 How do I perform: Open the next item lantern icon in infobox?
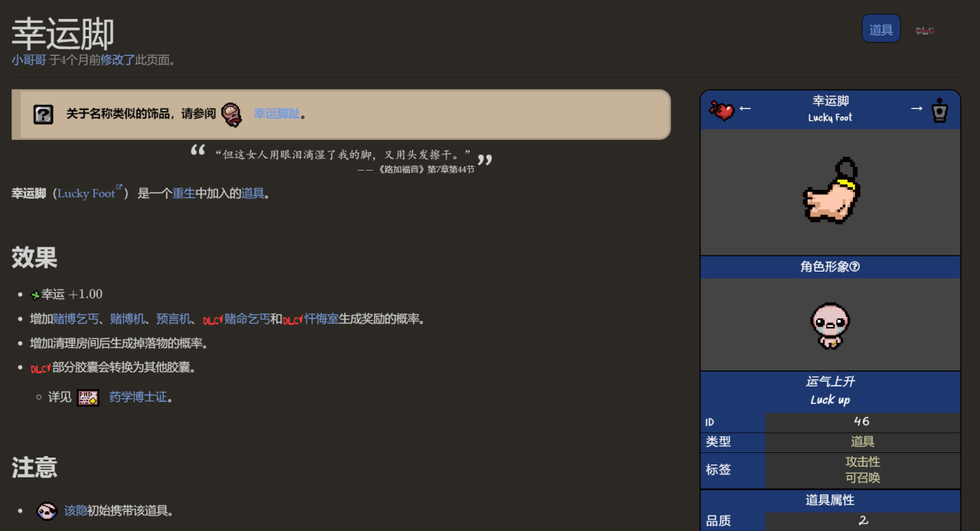[939, 110]
